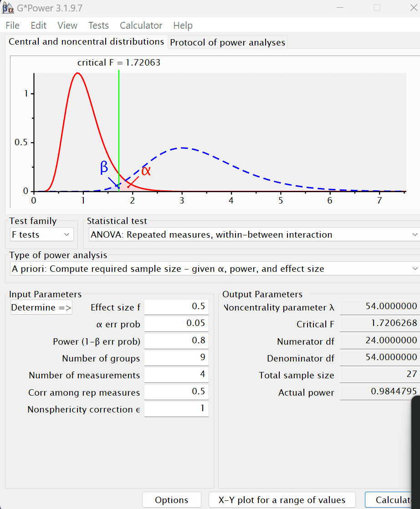The image size is (420, 509).
Task: Open the File menu
Action: pos(12,25)
